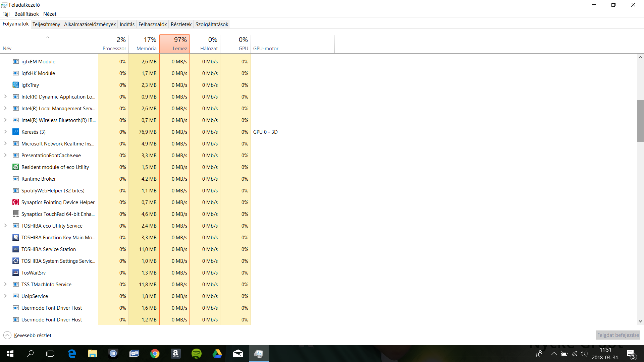644x362 pixels.
Task: Click the Keresés search process icon
Action: click(16, 132)
